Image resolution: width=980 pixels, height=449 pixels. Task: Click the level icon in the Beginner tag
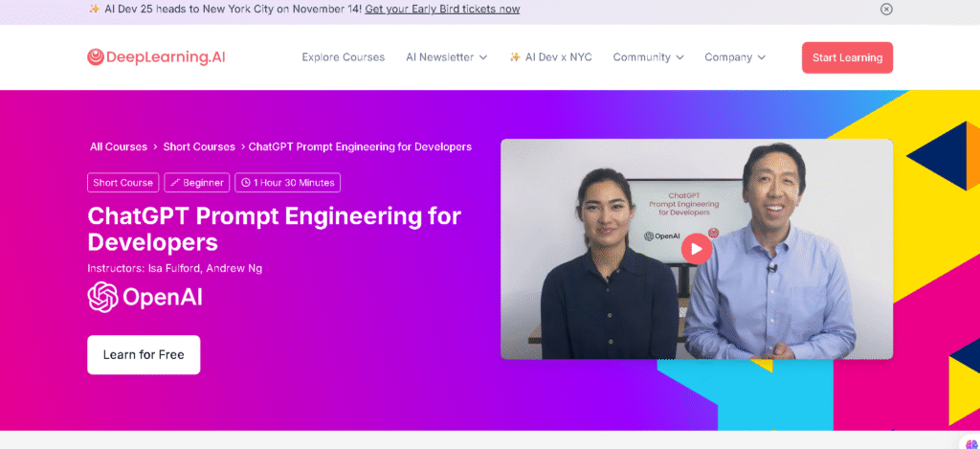(175, 183)
